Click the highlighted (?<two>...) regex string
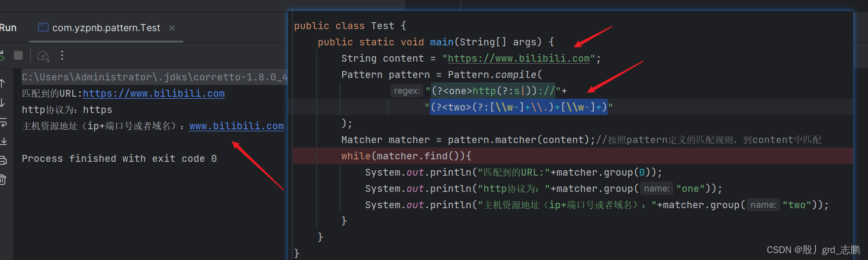This screenshot has height=260, width=868. 519,107
